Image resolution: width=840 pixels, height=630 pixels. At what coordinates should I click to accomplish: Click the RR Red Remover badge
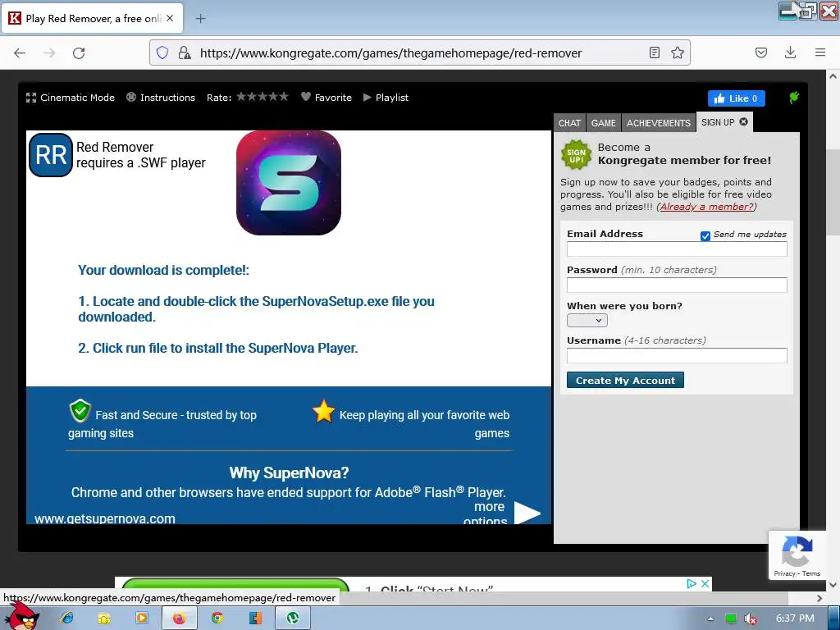pos(50,155)
